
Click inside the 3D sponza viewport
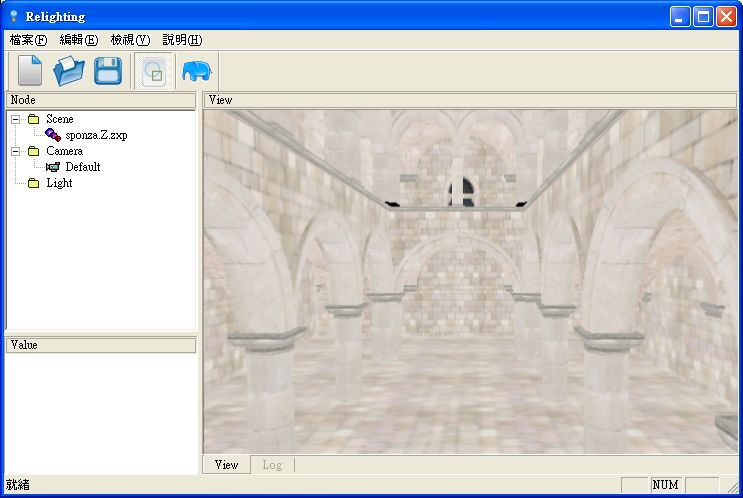pyautogui.click(x=471, y=282)
